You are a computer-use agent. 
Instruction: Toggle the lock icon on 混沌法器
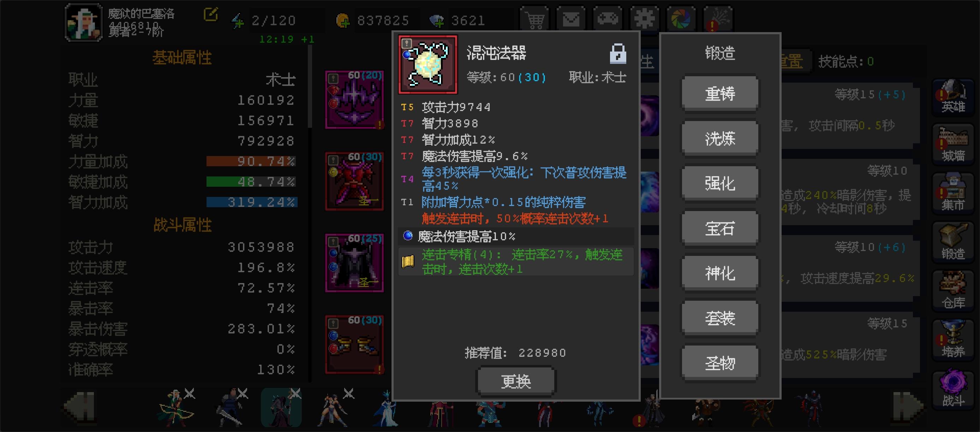coord(618,53)
